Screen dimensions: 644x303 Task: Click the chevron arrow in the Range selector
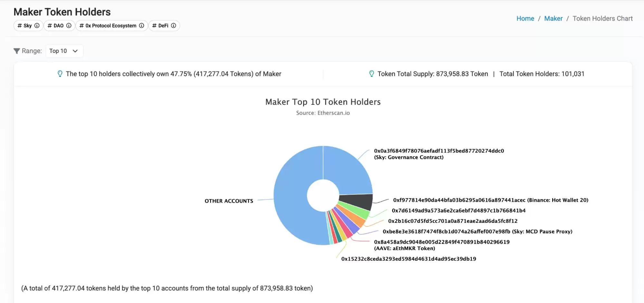tap(75, 51)
